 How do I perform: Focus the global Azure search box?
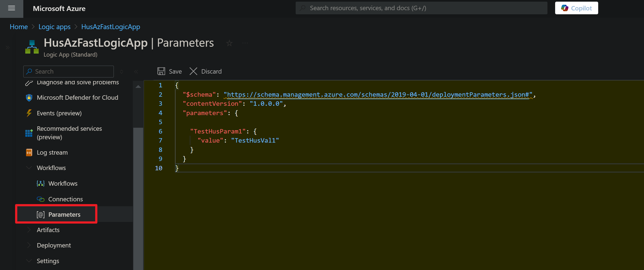pos(422,8)
